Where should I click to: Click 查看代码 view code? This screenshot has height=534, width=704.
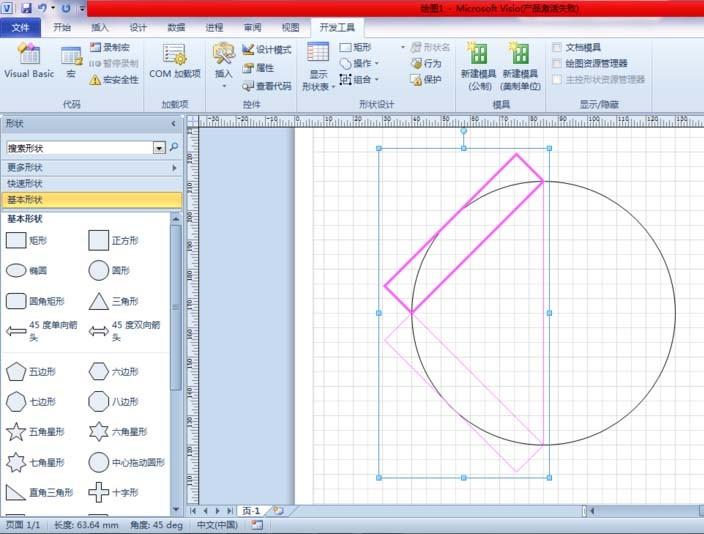(267, 86)
